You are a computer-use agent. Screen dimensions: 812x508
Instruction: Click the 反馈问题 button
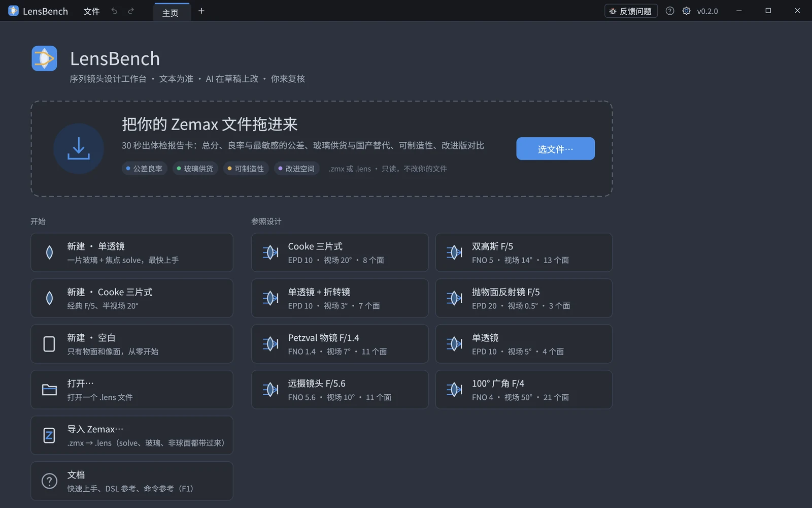631,11
